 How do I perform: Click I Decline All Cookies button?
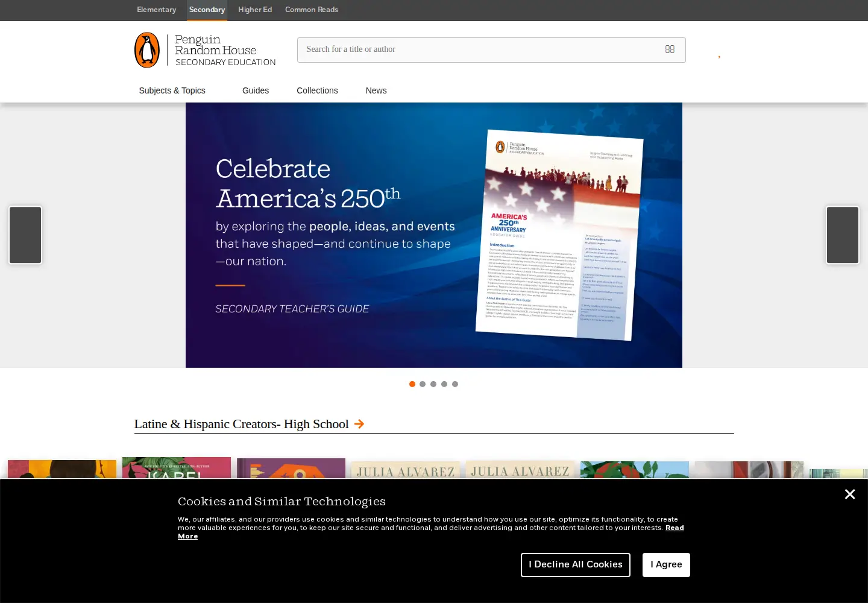tap(576, 565)
